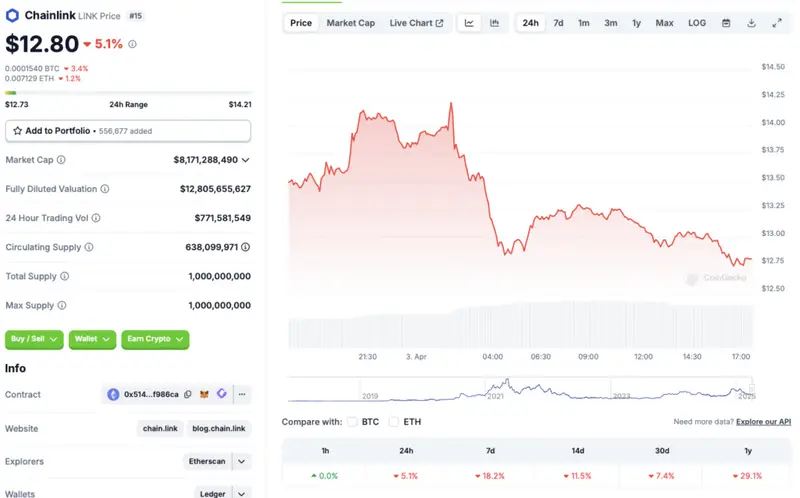Viewport: 800px width, 498px height.
Task: Click the Ethereum icon beside contract address
Action: (113, 394)
